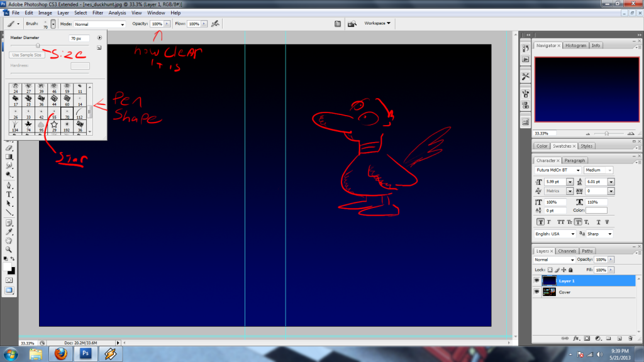Viewport: 644px width, 362px height.
Task: Click the Master Diameter slider handle
Action: tap(38, 46)
